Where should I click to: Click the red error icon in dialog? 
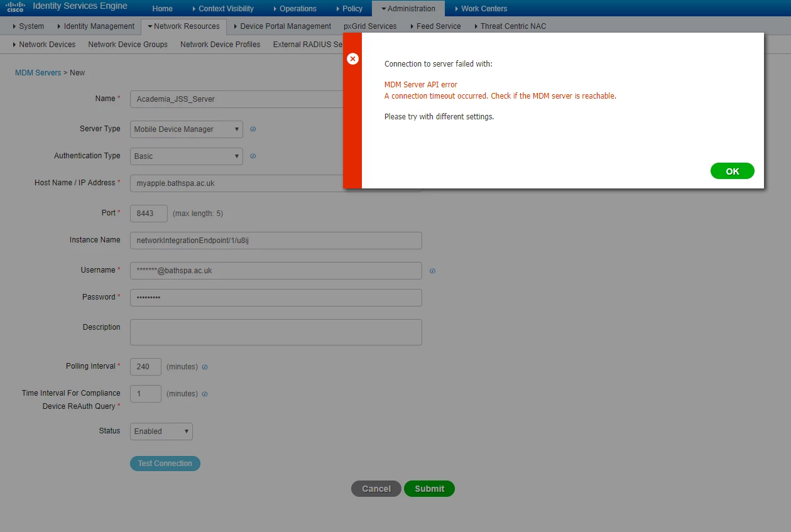(353, 58)
